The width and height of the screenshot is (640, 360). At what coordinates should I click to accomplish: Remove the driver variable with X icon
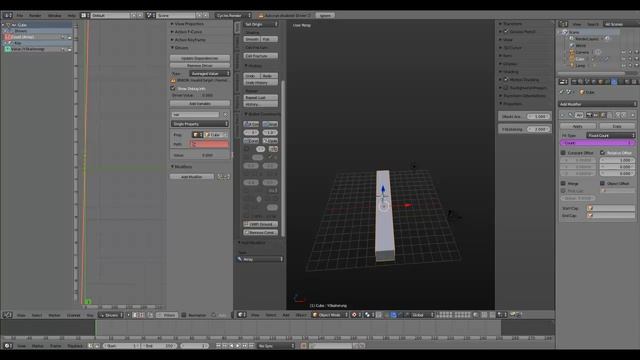coord(225,115)
